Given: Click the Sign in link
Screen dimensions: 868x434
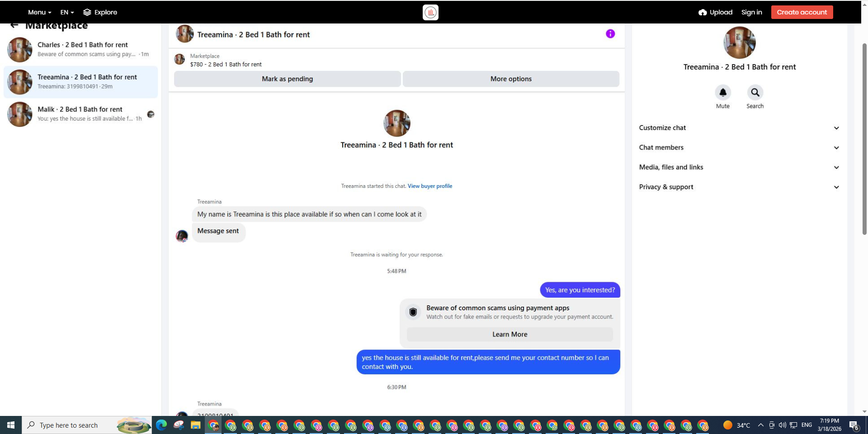Looking at the screenshot, I should click(x=751, y=13).
